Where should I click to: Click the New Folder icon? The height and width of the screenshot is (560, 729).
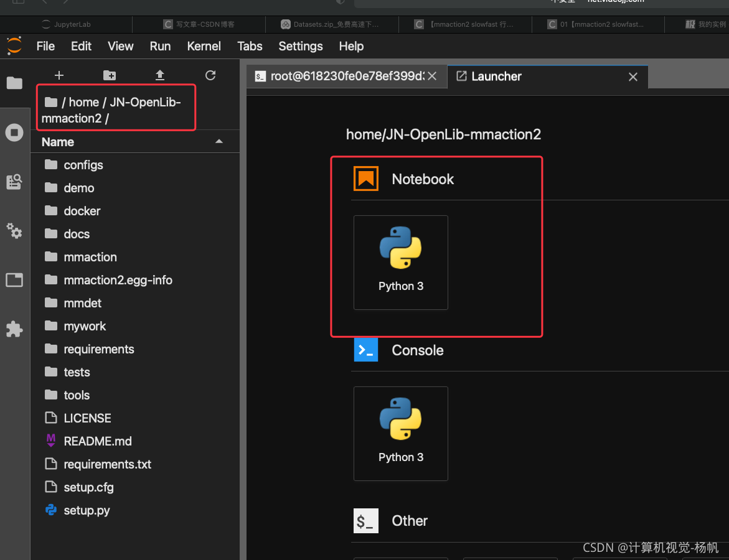pyautogui.click(x=110, y=75)
